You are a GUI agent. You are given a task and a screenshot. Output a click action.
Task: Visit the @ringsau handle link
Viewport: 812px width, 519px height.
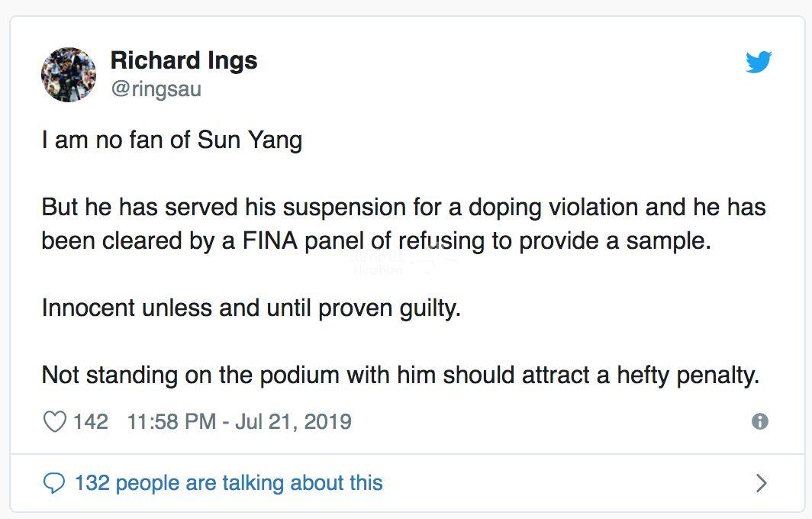(x=156, y=89)
